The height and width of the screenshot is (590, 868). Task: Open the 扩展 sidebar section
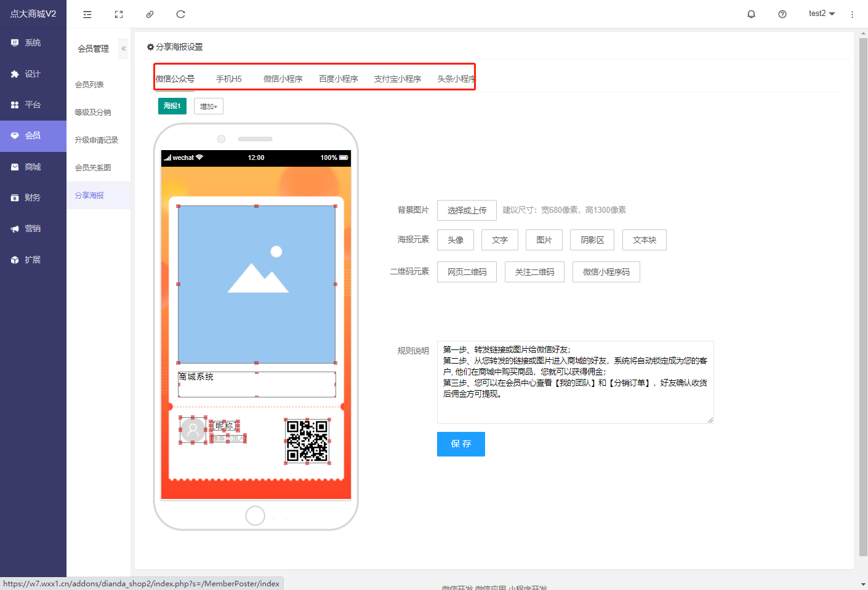tap(33, 260)
